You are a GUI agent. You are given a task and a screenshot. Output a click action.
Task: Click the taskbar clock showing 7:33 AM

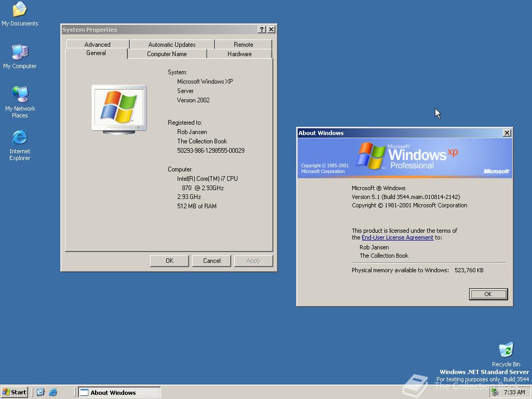pos(514,392)
